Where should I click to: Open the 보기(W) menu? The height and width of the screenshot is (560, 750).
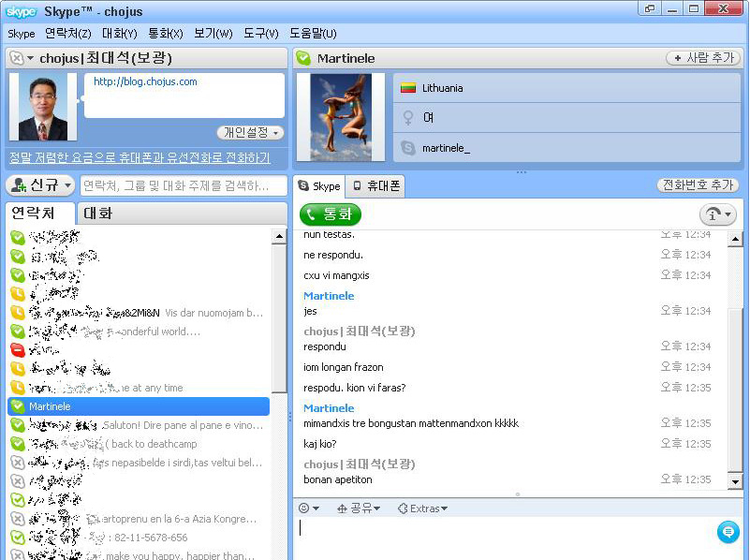click(213, 34)
